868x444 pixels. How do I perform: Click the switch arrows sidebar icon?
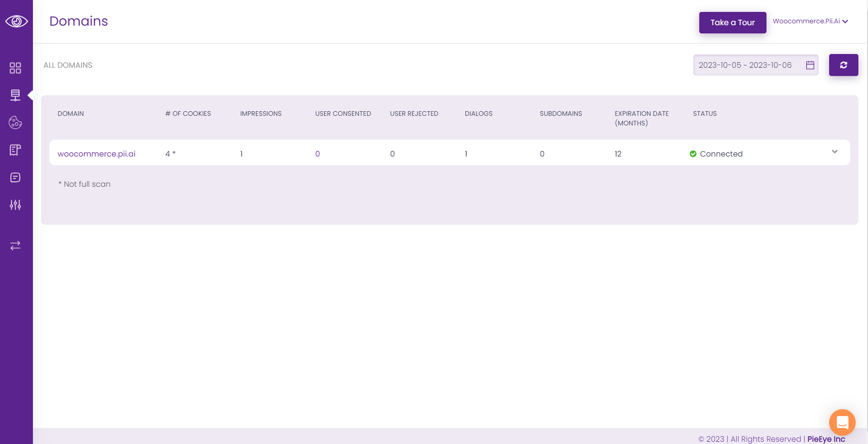[x=16, y=246]
